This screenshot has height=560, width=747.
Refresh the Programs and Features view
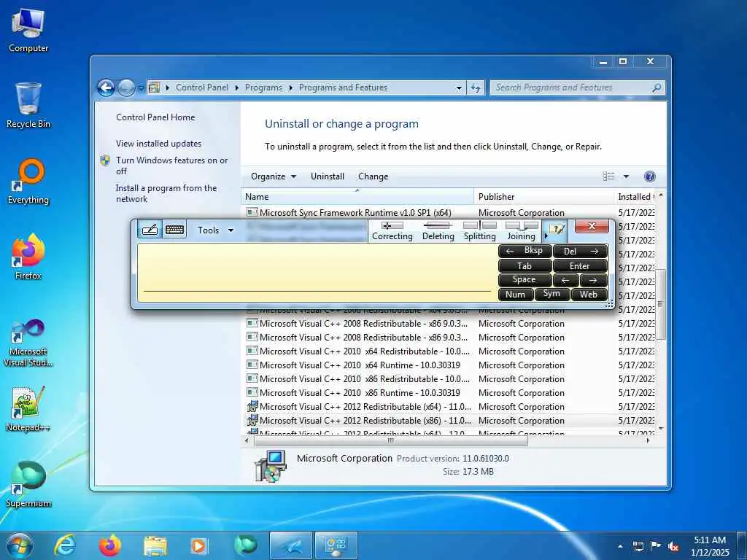point(476,87)
